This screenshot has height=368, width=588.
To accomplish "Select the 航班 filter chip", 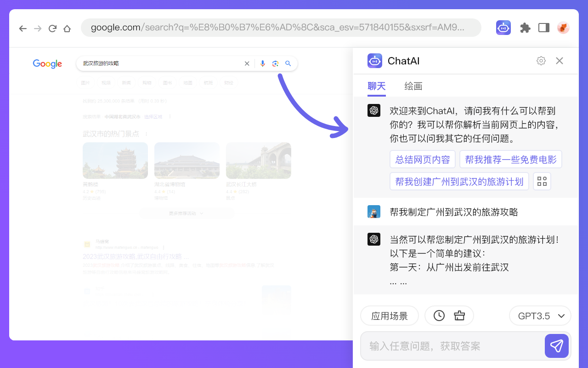I will pyautogui.click(x=208, y=83).
